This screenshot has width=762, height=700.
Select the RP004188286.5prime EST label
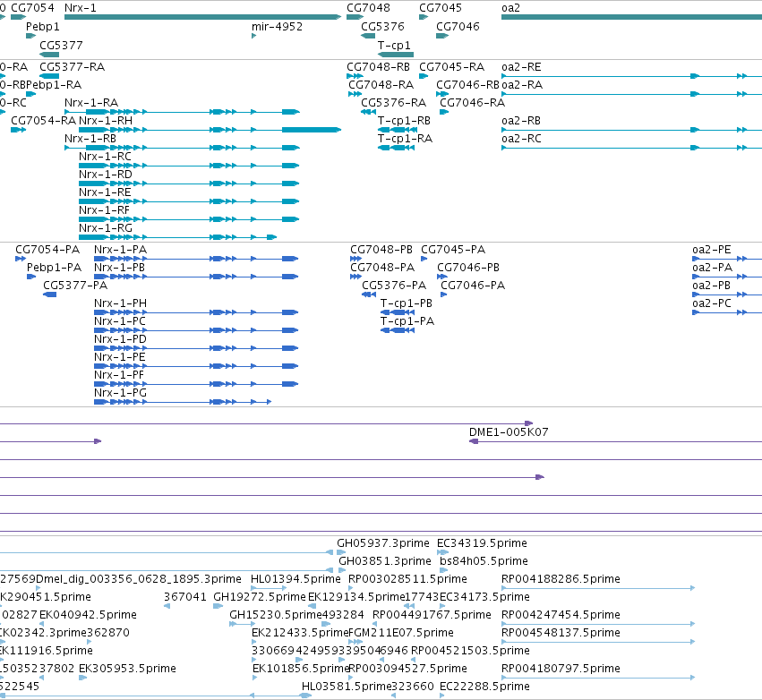tap(561, 578)
